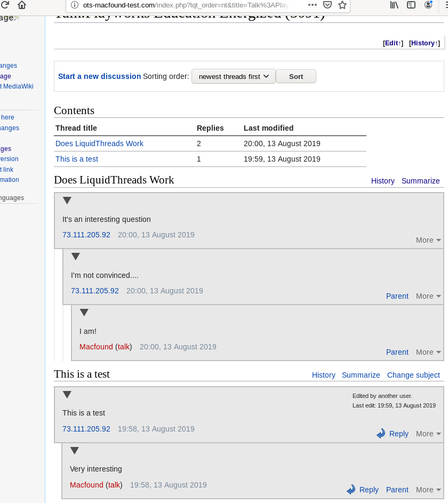Open page actions three-dot menu

[313, 5]
